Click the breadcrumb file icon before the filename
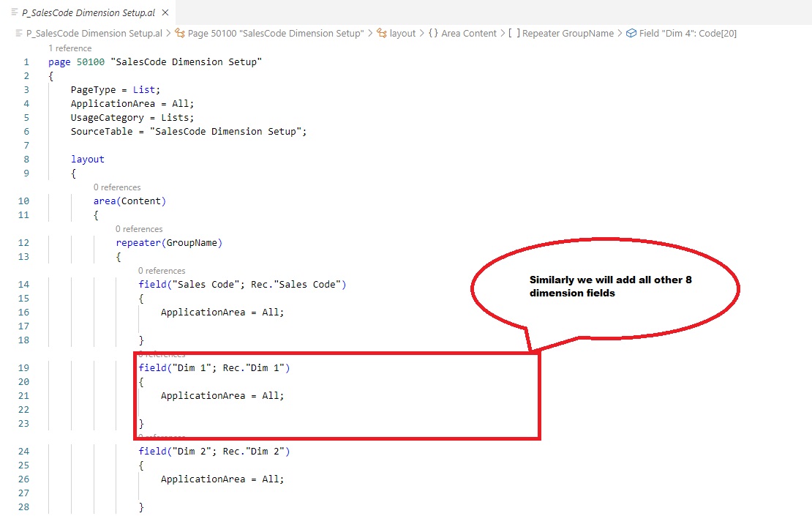Viewport: 812px width, 516px height. (19, 34)
